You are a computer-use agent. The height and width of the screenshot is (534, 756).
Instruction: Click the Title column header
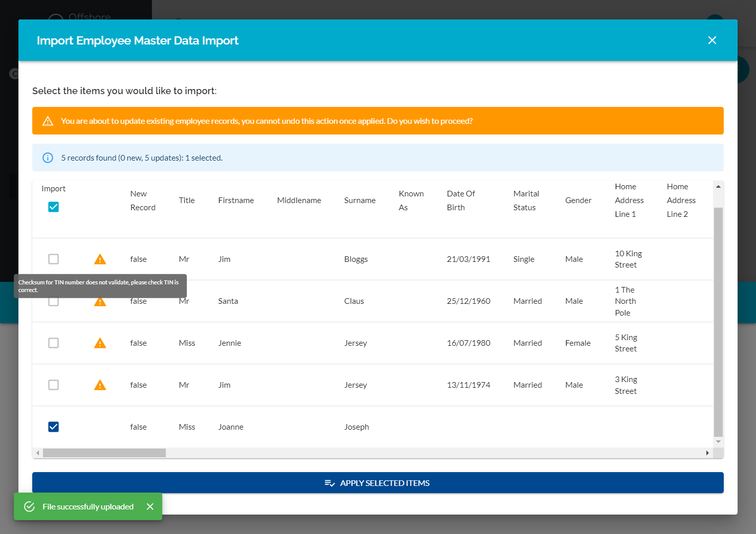pos(187,201)
